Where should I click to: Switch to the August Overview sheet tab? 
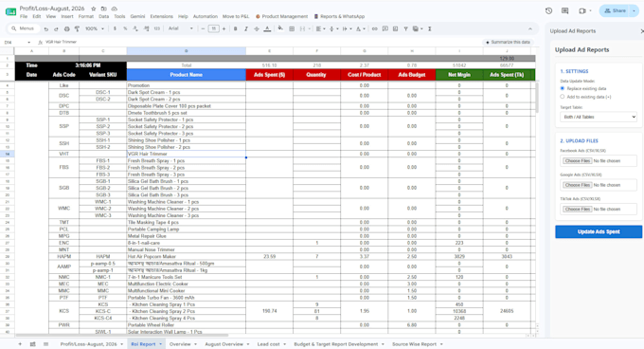[224, 344]
